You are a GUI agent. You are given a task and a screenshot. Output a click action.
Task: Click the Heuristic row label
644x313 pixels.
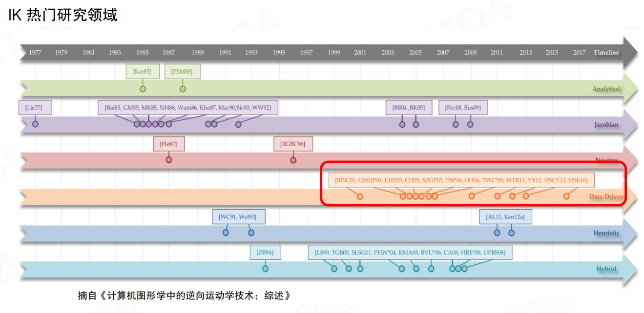pyautogui.click(x=606, y=233)
